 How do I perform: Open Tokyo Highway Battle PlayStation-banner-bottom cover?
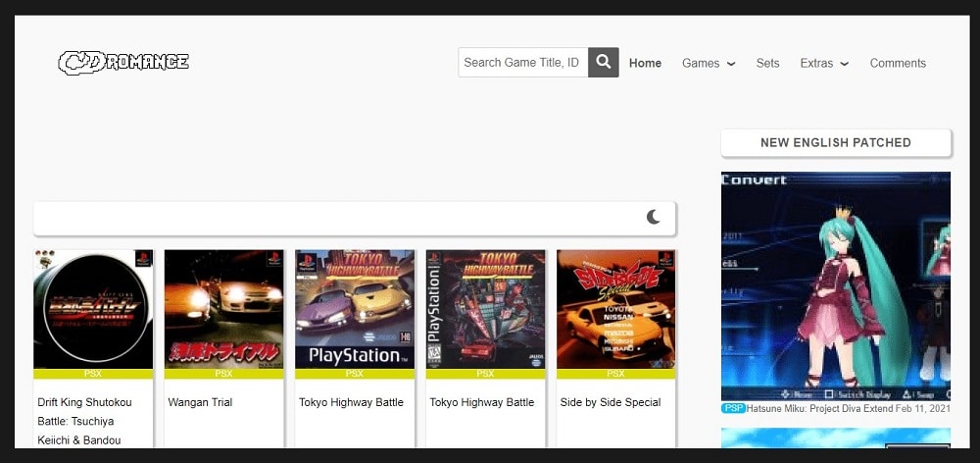point(355,309)
